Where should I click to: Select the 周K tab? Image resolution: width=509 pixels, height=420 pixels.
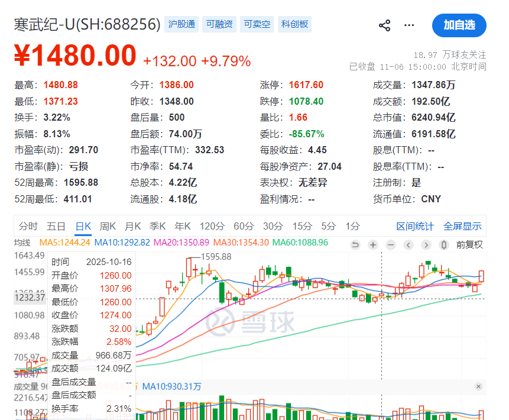coord(108,226)
